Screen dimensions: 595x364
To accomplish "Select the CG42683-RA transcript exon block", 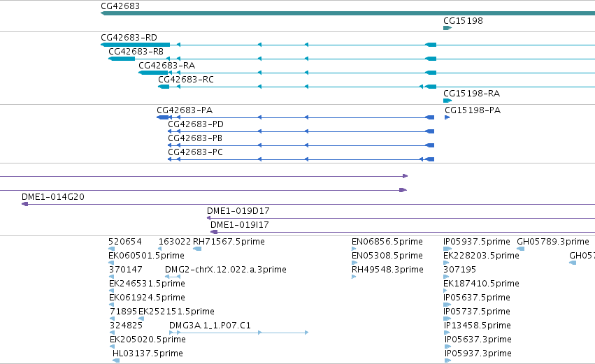I will point(153,73).
